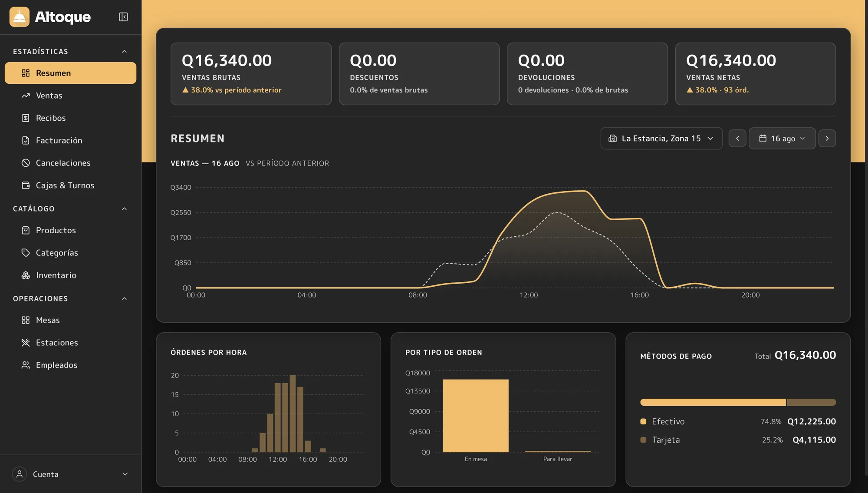Click the Descuentos Q0.00 card

coord(419,74)
